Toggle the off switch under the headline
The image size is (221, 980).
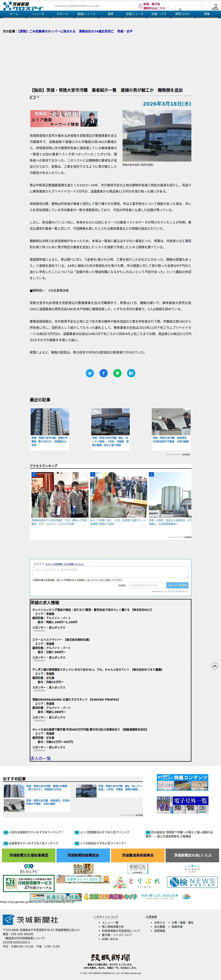tap(35, 97)
